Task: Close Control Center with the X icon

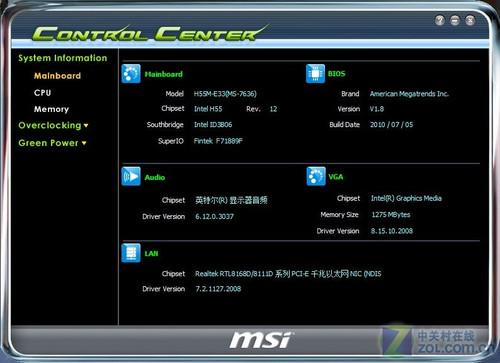Action: tap(470, 20)
